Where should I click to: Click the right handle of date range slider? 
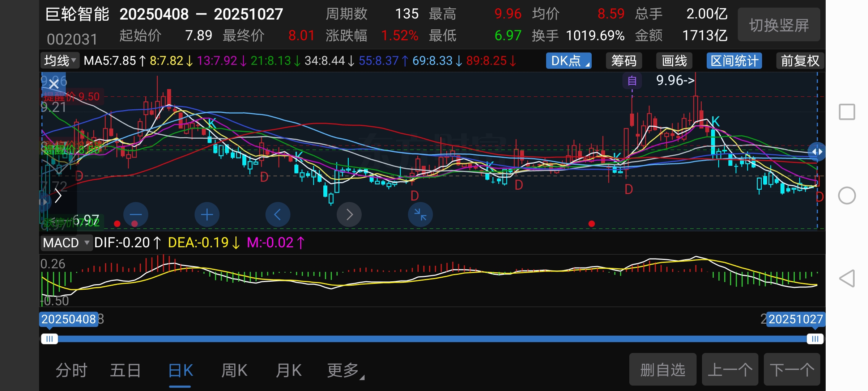pyautogui.click(x=815, y=339)
